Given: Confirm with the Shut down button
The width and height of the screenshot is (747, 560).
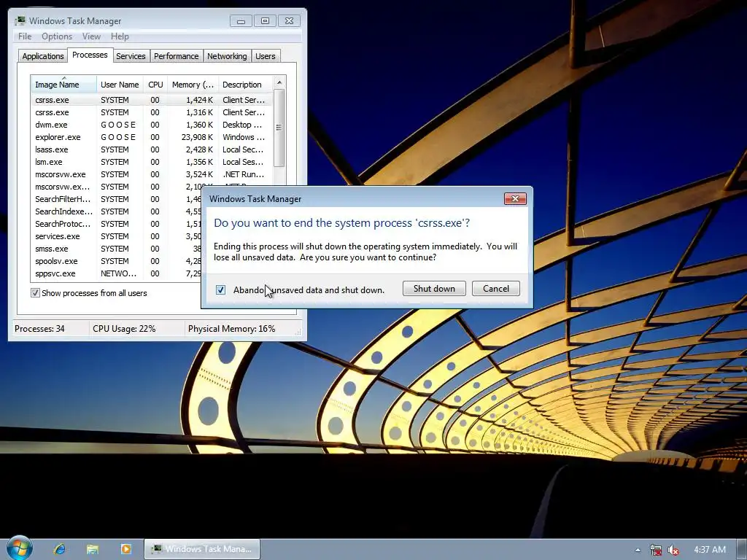Looking at the screenshot, I should (434, 289).
